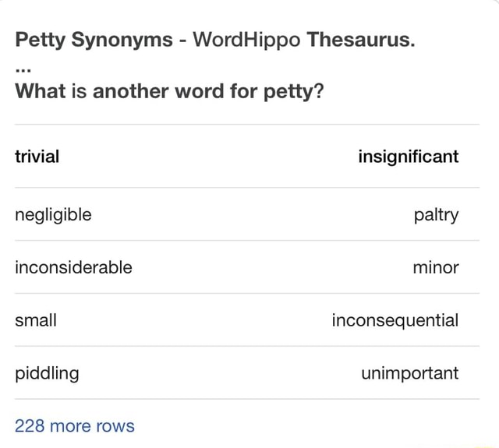499x448 pixels.
Task: Click the synonym 'negligible'
Action: 53,214
